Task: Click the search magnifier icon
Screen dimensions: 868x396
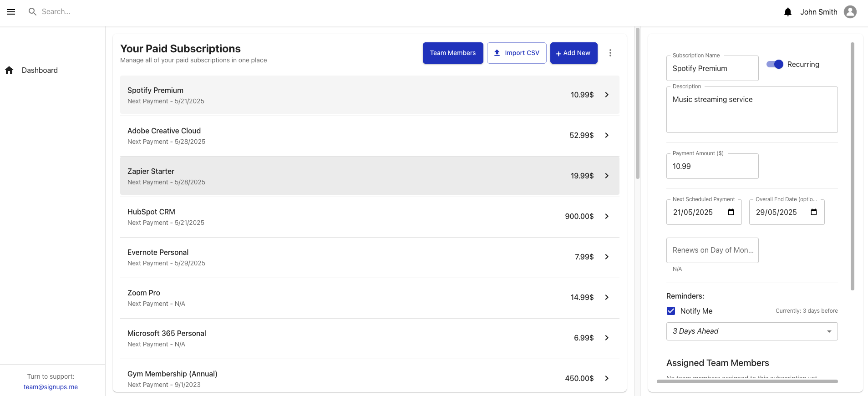Action: tap(32, 12)
